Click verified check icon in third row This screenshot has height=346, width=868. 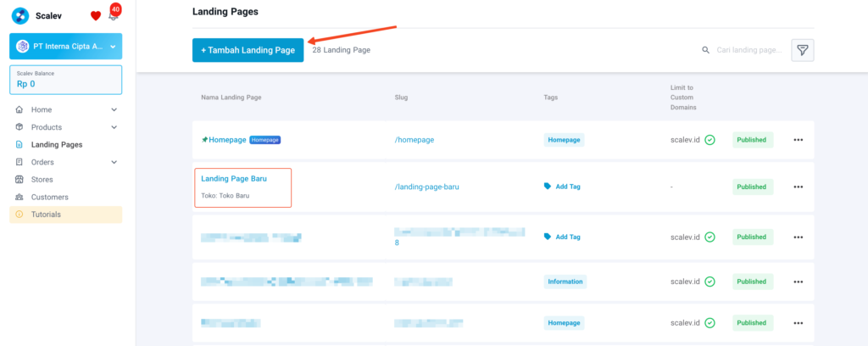709,237
